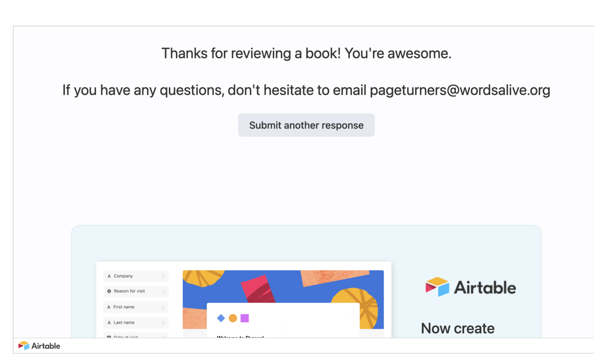Click the blue diamond shape in form preview
This screenshot has width=594, height=364.
221,318
